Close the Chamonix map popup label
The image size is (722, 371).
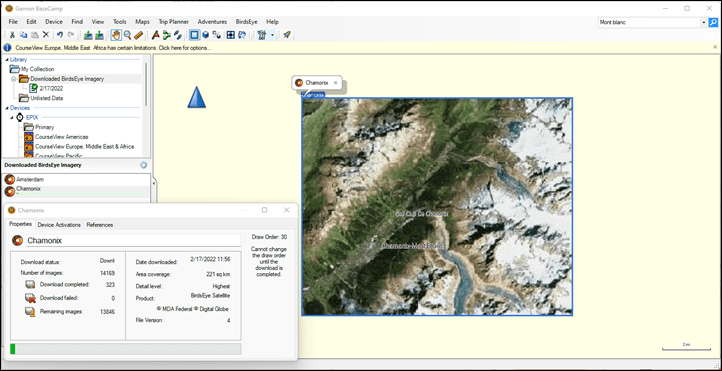pyautogui.click(x=336, y=83)
